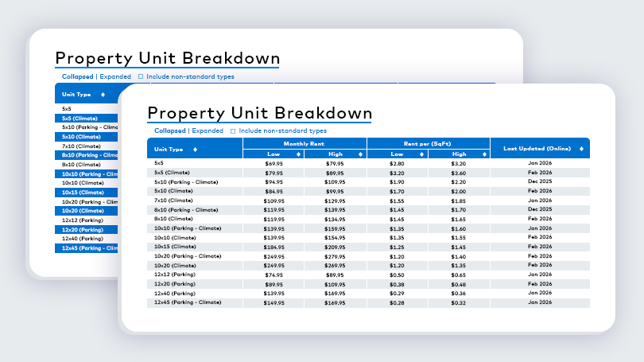Viewport: 644px width, 362px height.
Task: Click 12x12 (Parking) row in back window
Action: coord(86,220)
